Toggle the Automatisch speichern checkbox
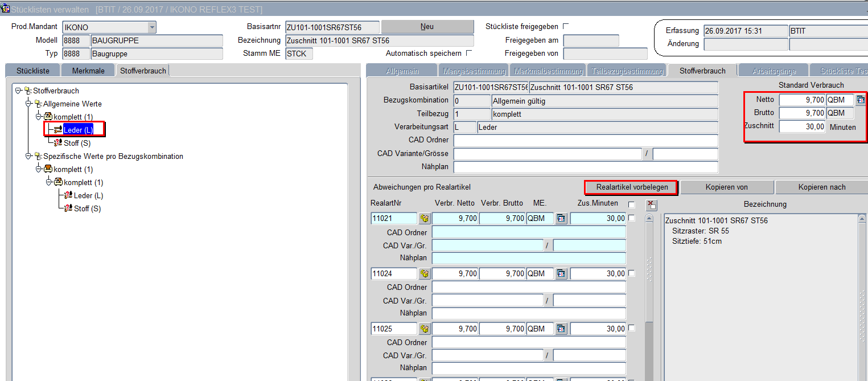 pyautogui.click(x=469, y=53)
